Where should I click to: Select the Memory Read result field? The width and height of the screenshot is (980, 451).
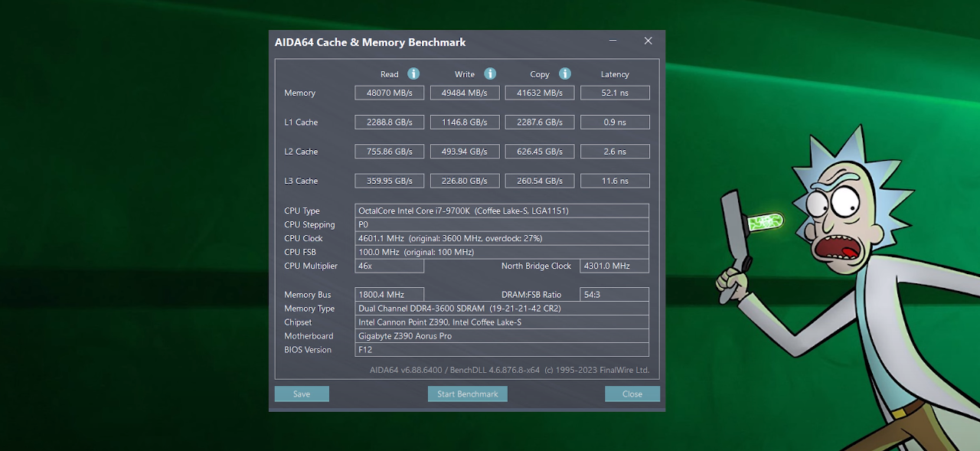tap(389, 93)
